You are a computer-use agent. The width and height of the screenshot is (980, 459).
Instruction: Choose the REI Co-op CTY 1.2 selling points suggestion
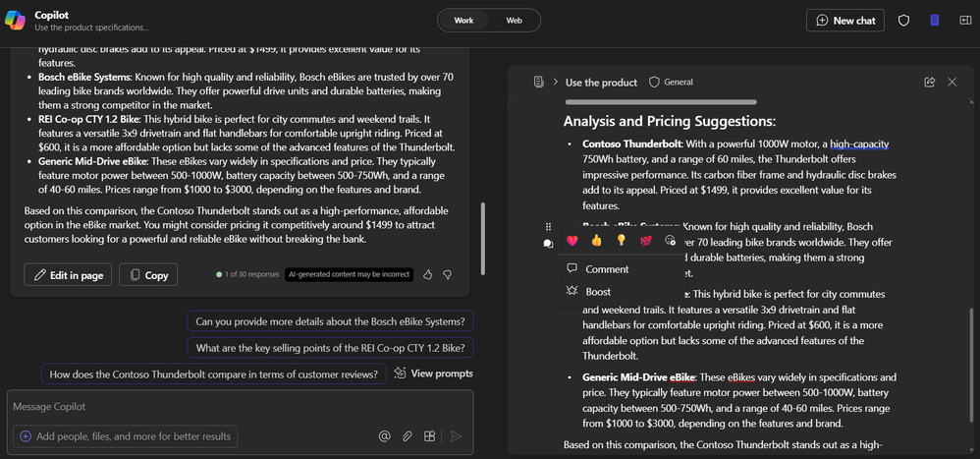click(330, 348)
